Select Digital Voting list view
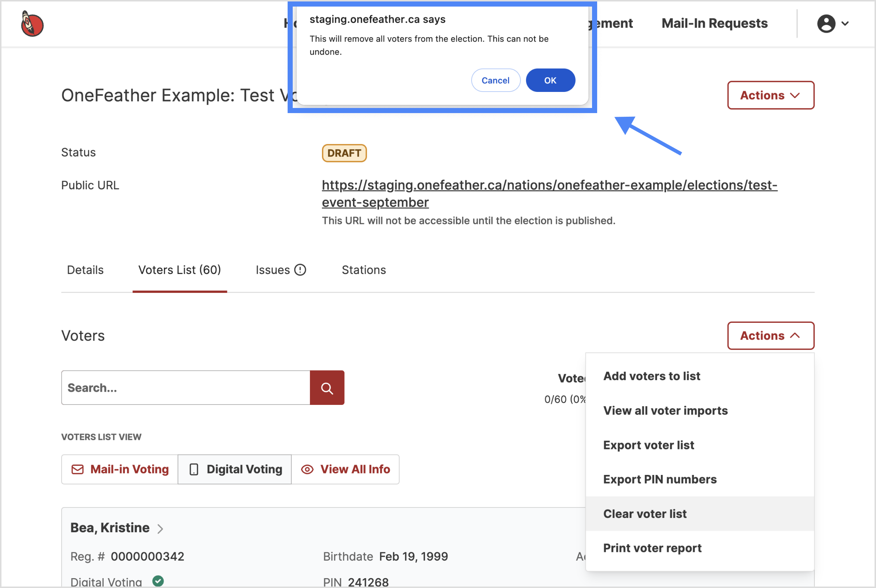Image resolution: width=876 pixels, height=588 pixels. tap(234, 469)
